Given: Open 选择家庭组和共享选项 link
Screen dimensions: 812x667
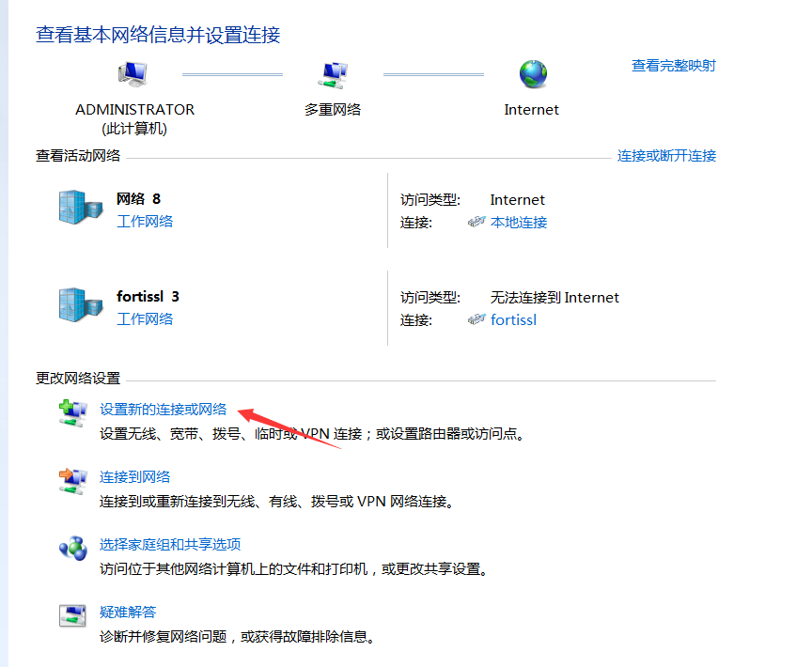Looking at the screenshot, I should [x=170, y=545].
